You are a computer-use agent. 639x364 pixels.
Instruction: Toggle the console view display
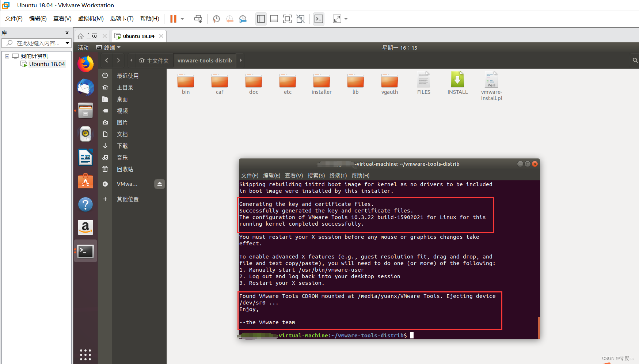coord(319,19)
